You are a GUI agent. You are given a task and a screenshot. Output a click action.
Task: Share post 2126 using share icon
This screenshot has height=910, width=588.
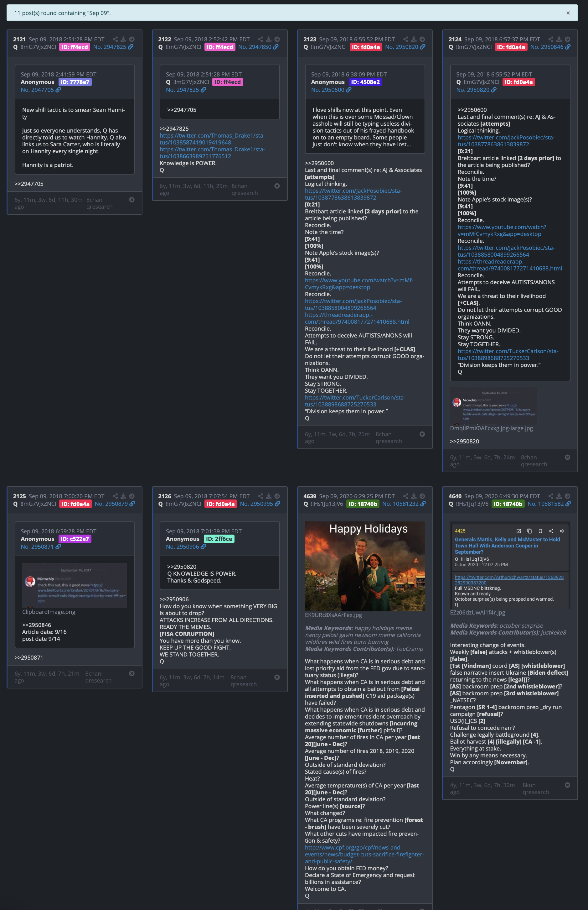point(260,496)
